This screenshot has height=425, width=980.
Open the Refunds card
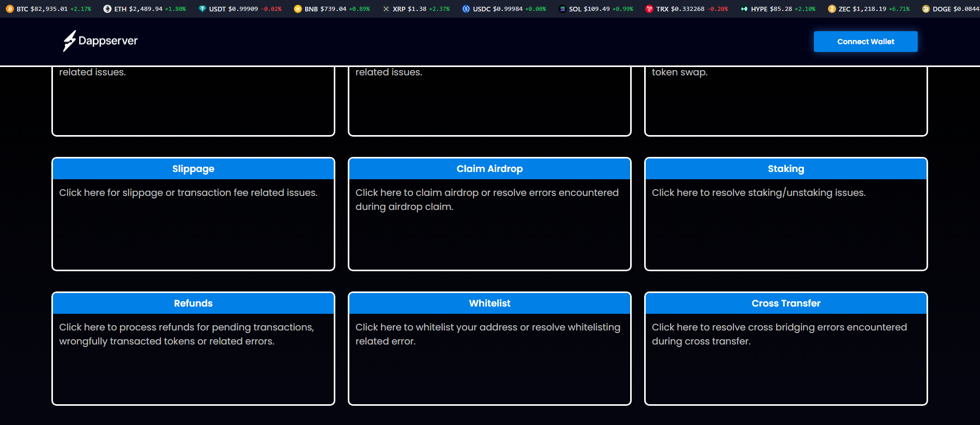click(x=193, y=349)
